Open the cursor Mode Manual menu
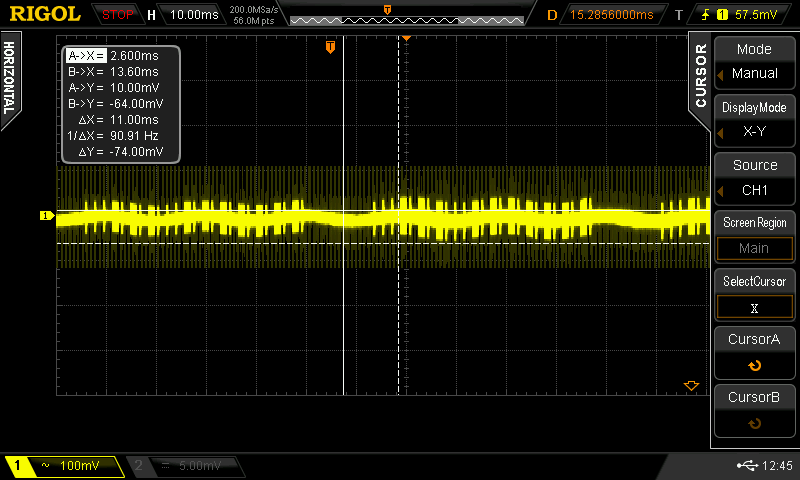The height and width of the screenshot is (480, 800). pyautogui.click(x=754, y=62)
